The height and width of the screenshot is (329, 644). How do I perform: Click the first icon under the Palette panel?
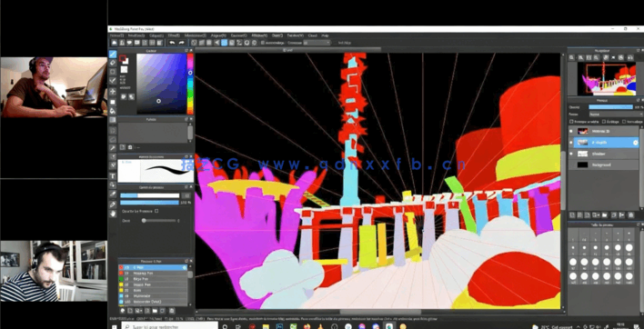pyautogui.click(x=123, y=147)
